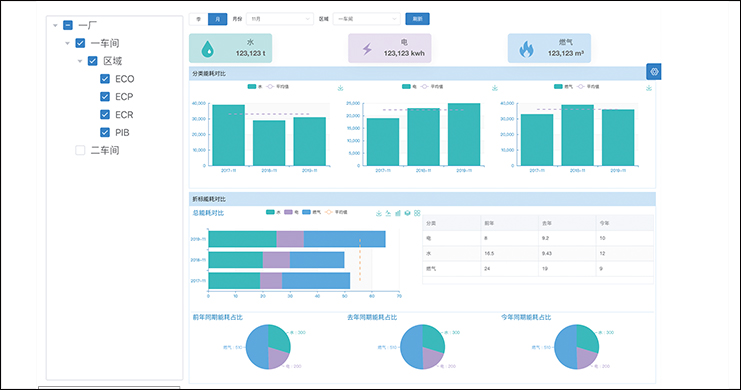Select the 月 month tab
Image resolution: width=741 pixels, height=390 pixels.
coord(217,19)
